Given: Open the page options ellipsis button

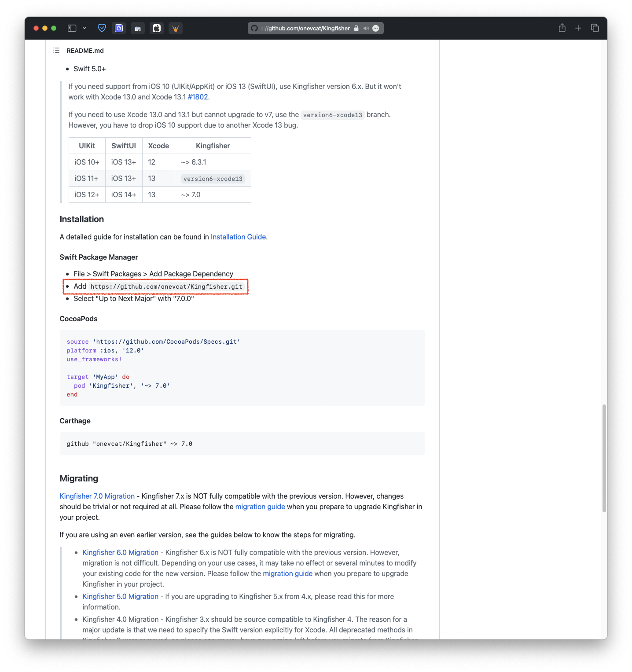Looking at the screenshot, I should (x=376, y=28).
